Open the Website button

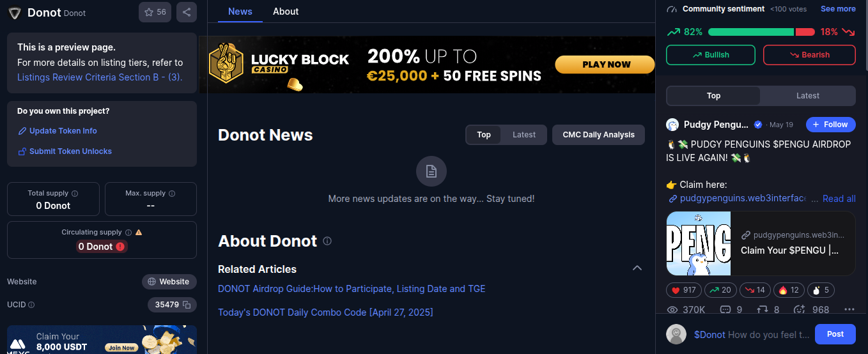pos(169,282)
